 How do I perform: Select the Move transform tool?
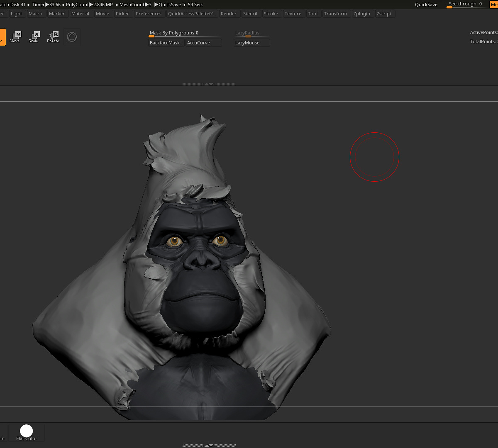pos(15,37)
